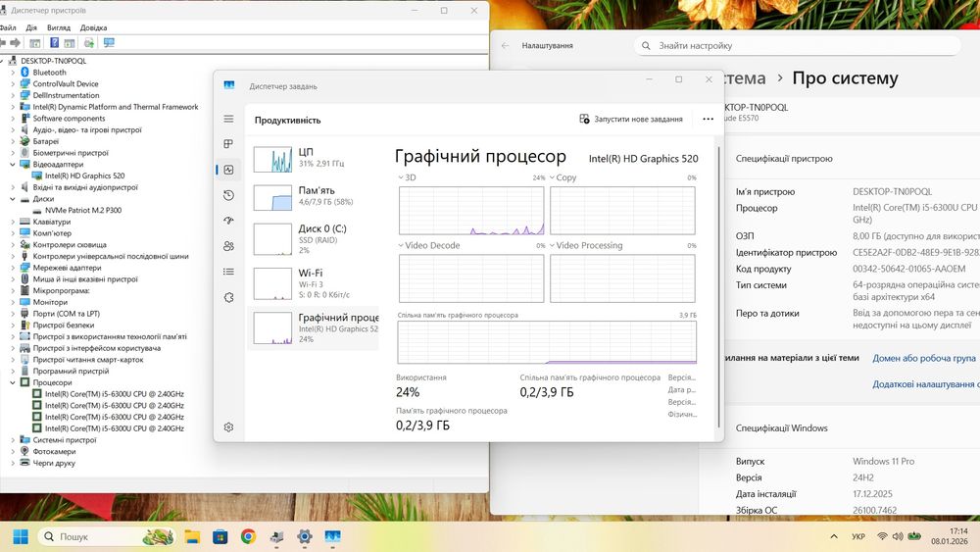Open File Explorer from taskbar
This screenshot has width=980, height=552.
[x=192, y=536]
